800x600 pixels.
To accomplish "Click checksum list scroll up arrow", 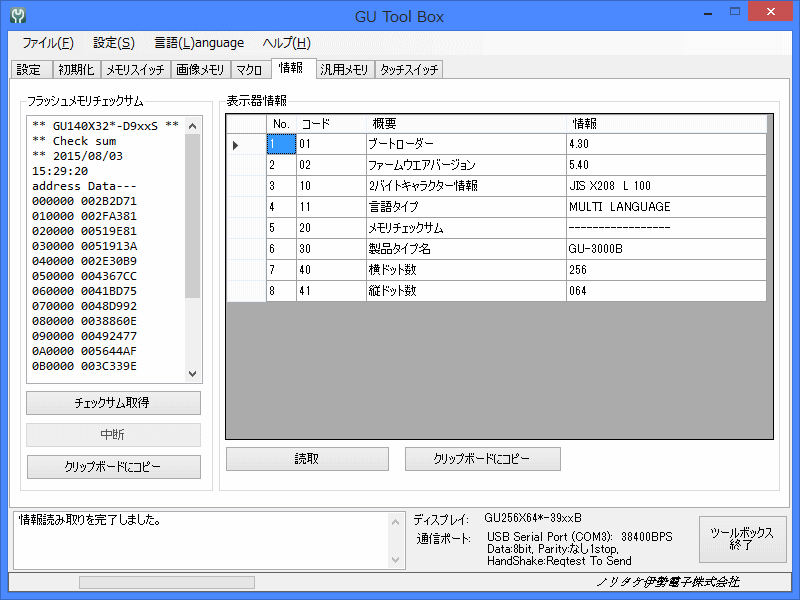I will (x=192, y=126).
